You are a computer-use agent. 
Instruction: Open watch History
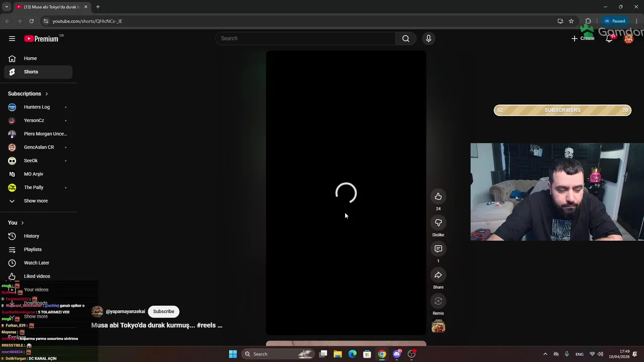click(38, 236)
